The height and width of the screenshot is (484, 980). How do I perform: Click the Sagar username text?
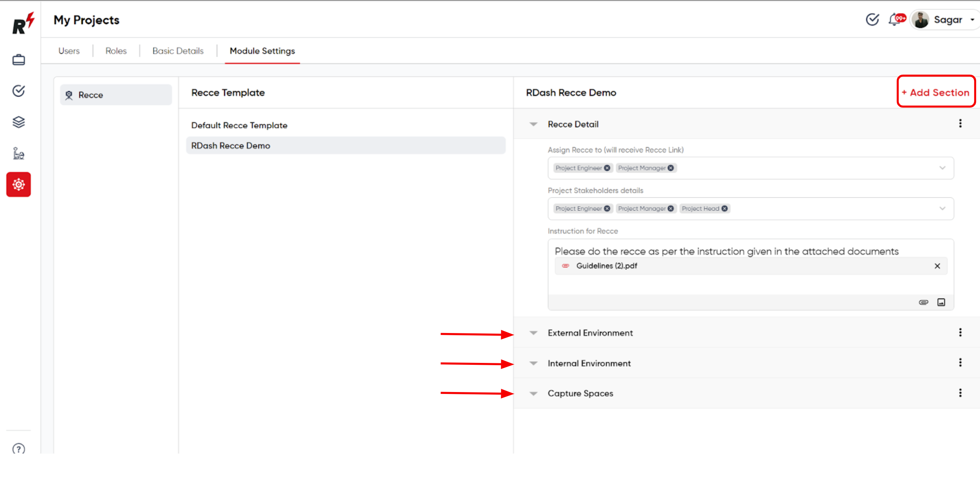point(948,20)
